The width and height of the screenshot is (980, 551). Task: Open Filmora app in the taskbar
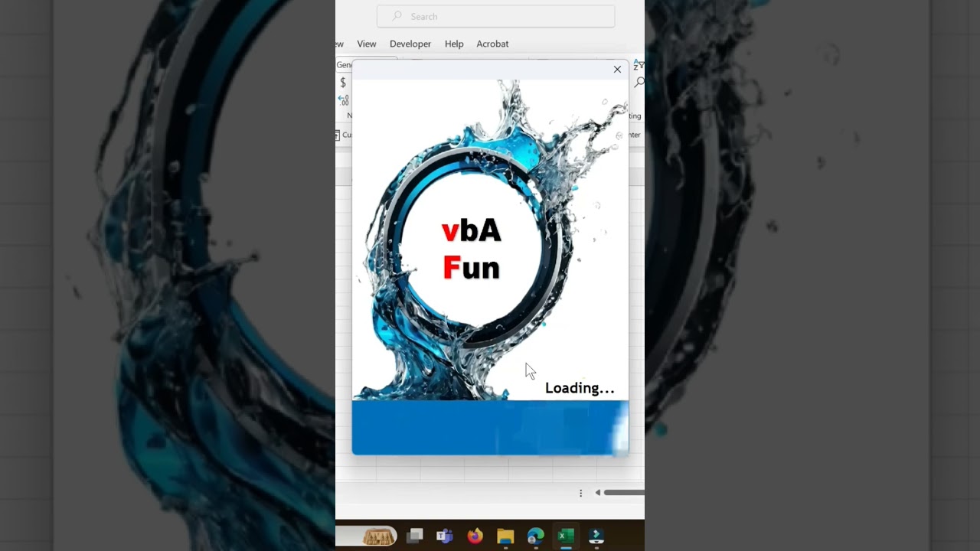(x=596, y=536)
